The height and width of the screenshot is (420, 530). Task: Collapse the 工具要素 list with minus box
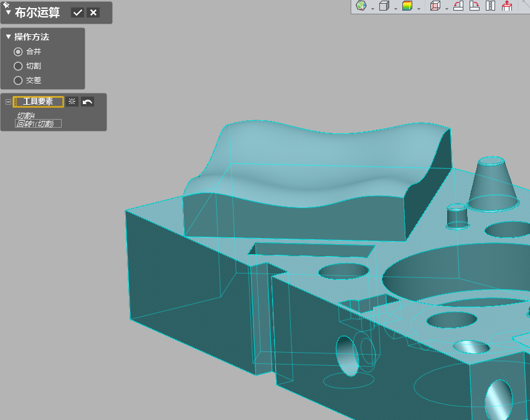8,102
